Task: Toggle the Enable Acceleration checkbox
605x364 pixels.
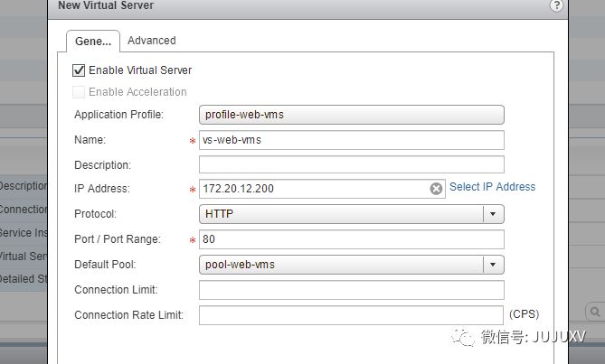Action: 79,92
